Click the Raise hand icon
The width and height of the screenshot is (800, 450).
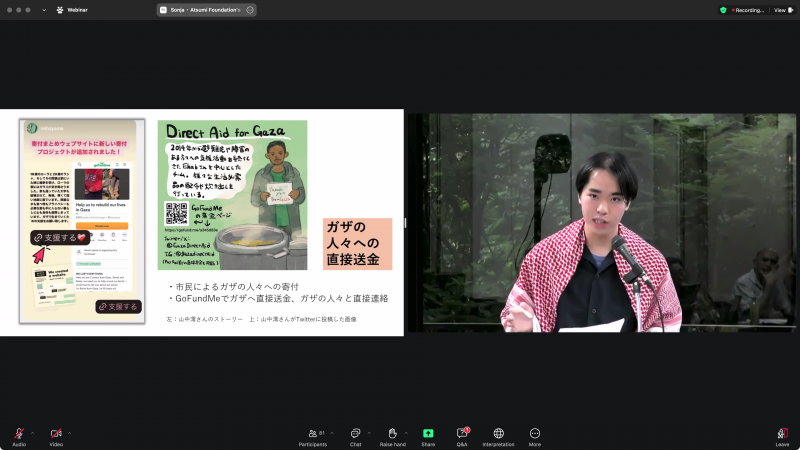392,437
